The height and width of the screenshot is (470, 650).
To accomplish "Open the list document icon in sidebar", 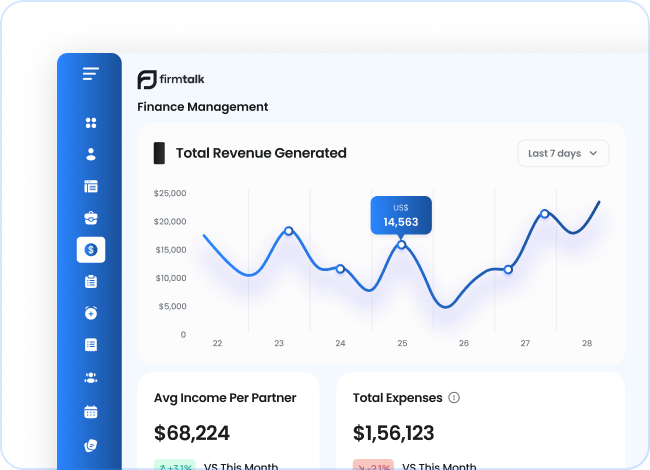I will pos(91,345).
